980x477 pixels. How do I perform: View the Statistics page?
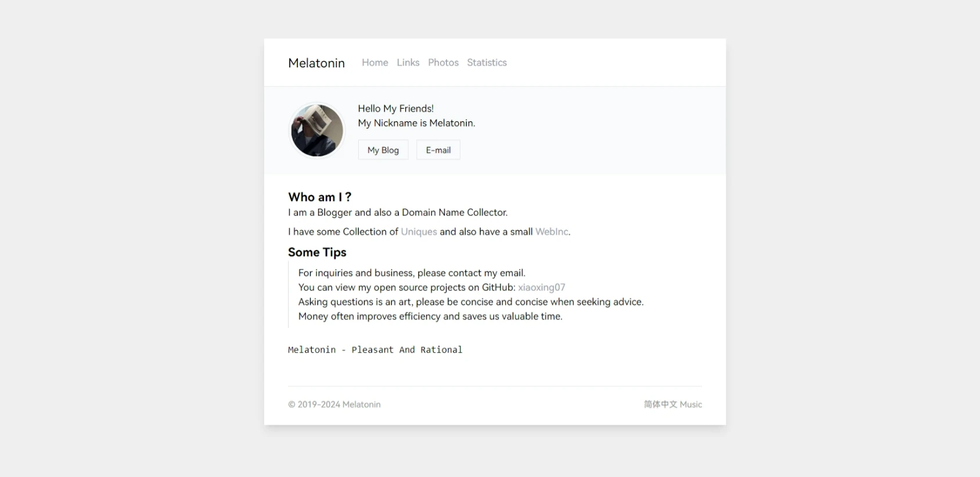click(x=487, y=63)
